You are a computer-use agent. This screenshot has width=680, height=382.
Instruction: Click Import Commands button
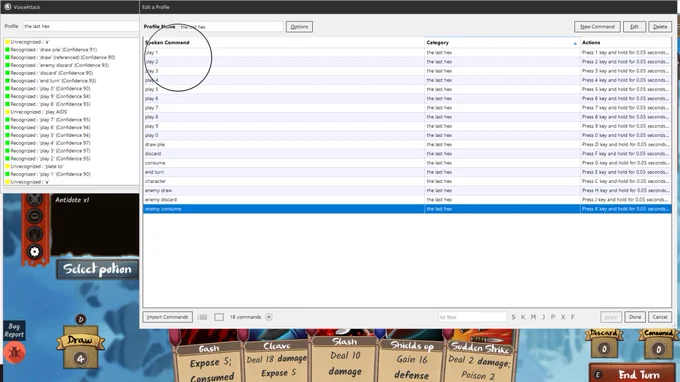click(167, 317)
